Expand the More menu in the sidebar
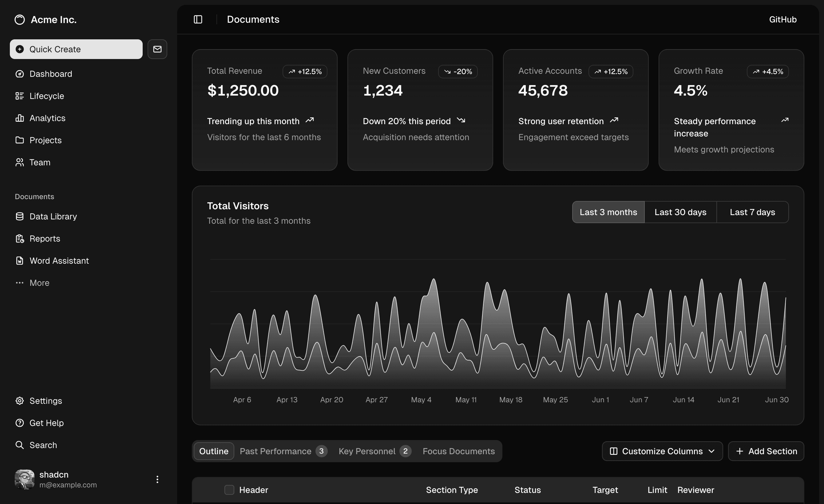Screen dimensions: 824x504 tap(39, 282)
